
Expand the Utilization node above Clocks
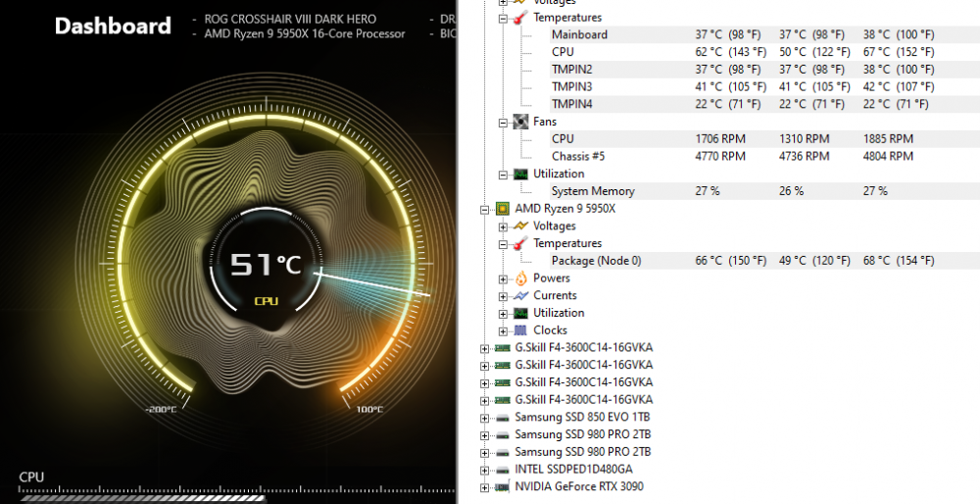503,314
